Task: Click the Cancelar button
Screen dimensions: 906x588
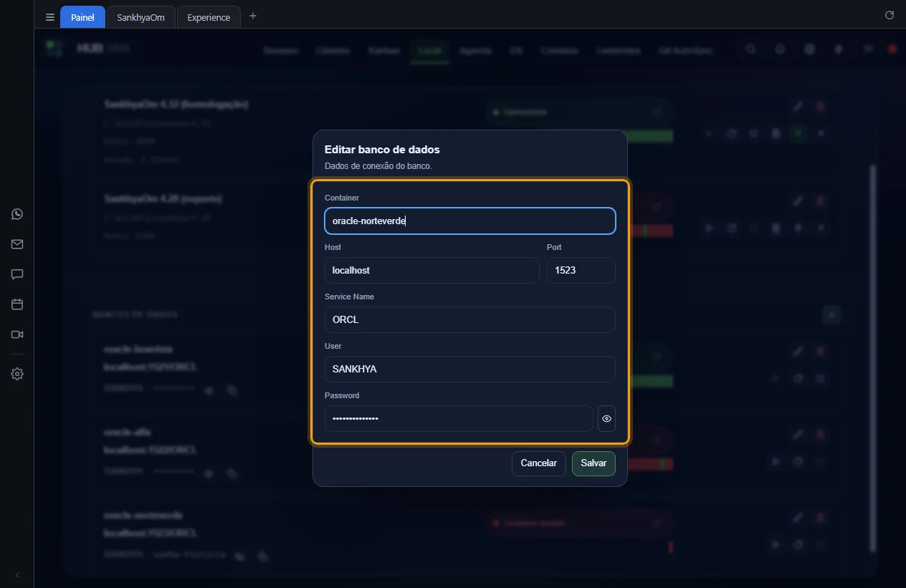Action: (539, 463)
